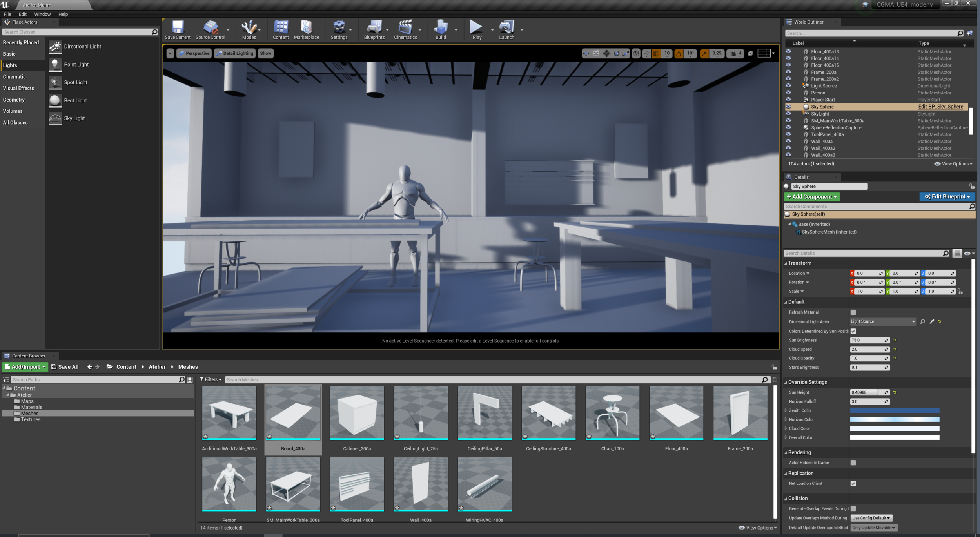The width and height of the screenshot is (980, 537).
Task: Select the Chair_100a mesh thumbnail
Action: point(612,413)
